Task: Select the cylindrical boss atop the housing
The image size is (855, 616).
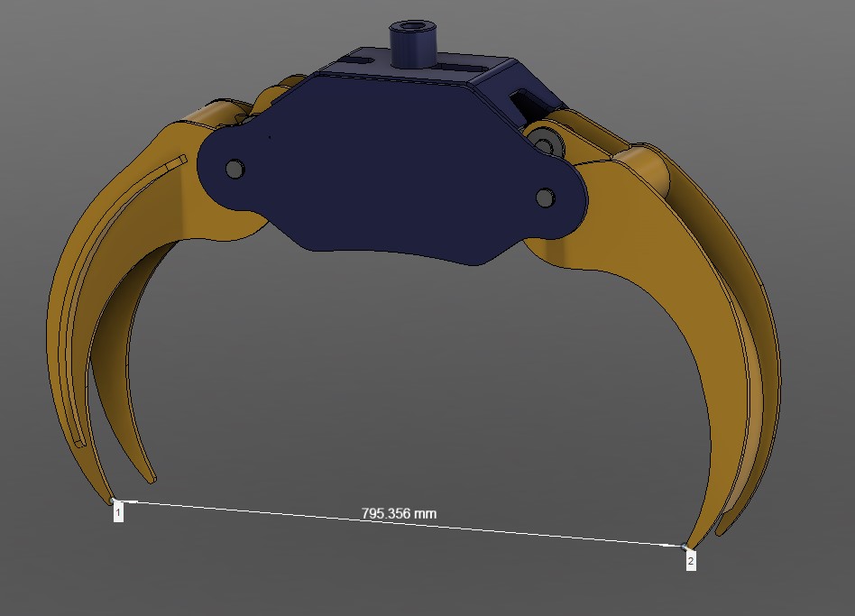Action: (413, 45)
